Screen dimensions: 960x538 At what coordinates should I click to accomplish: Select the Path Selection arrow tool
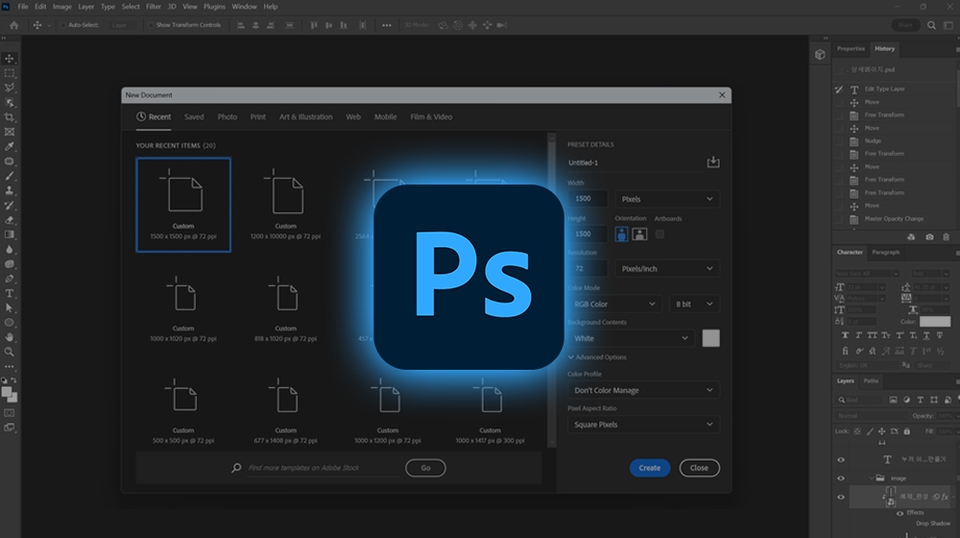point(9,308)
